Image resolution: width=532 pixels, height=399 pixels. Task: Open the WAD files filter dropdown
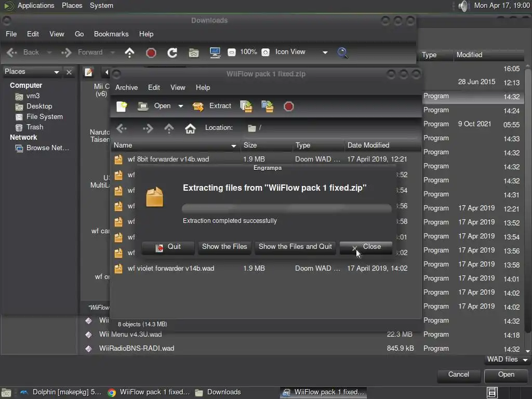pos(507,360)
